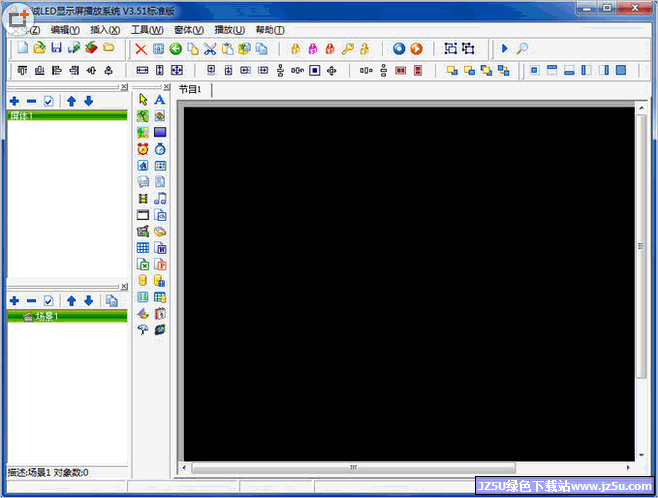Insert a stopwatch timer object
The height and width of the screenshot is (498, 658).
[x=160, y=149]
